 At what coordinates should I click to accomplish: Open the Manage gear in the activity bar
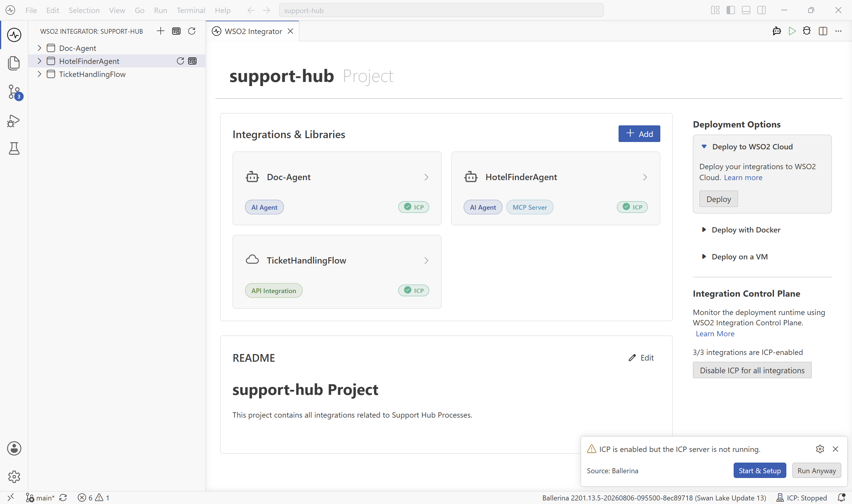(x=14, y=476)
